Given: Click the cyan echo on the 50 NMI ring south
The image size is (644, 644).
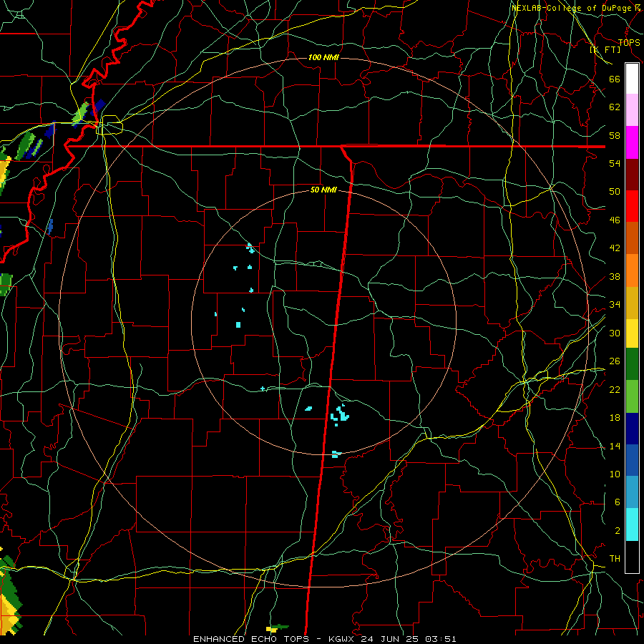Looking at the screenshot, I should click(x=336, y=454).
